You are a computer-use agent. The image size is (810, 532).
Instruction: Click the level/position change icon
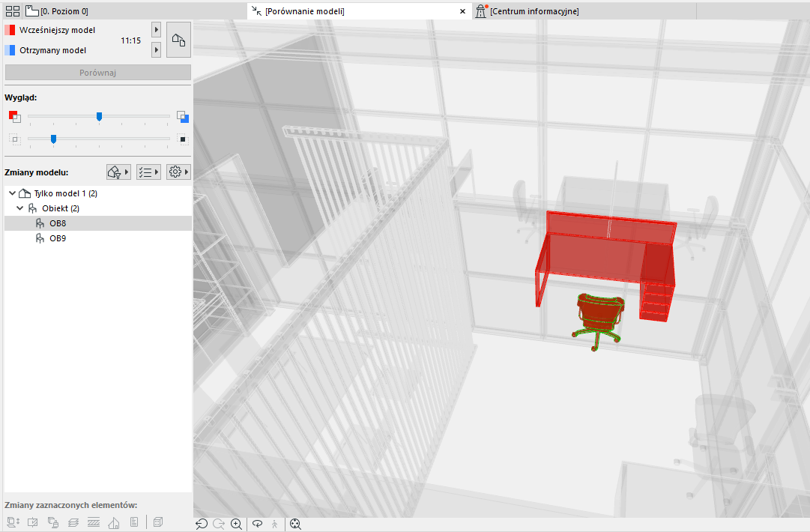[x=13, y=522]
